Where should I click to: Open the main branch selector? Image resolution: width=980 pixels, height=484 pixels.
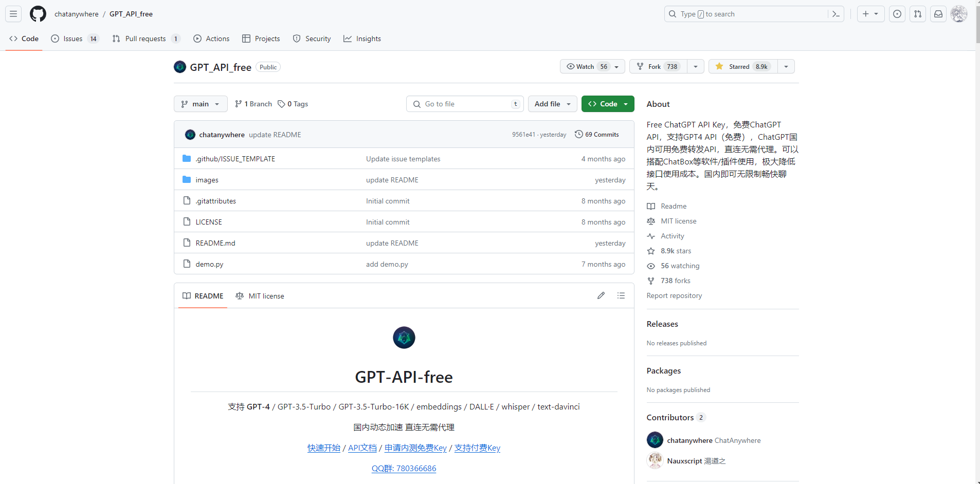click(201, 104)
